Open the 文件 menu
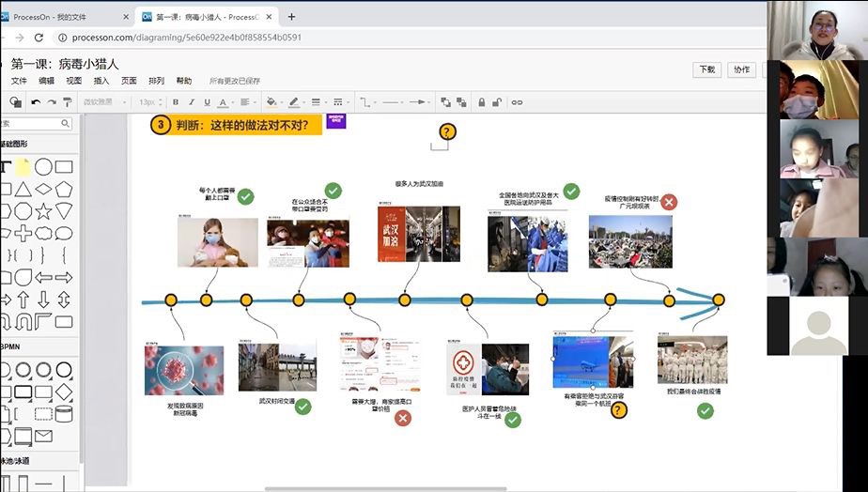This screenshot has height=492, width=868. pyautogui.click(x=19, y=80)
